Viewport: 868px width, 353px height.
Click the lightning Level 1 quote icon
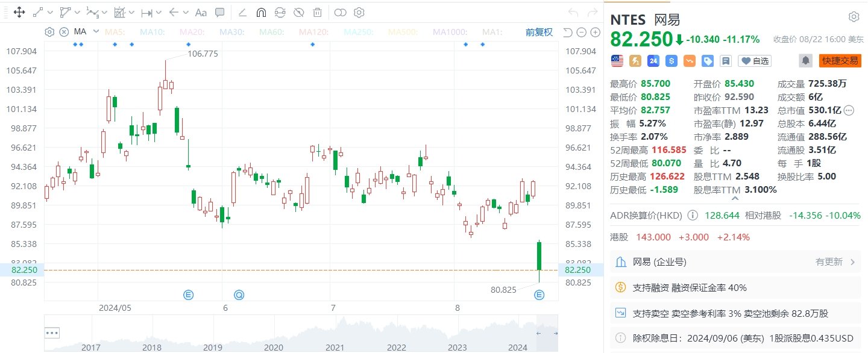[635, 60]
